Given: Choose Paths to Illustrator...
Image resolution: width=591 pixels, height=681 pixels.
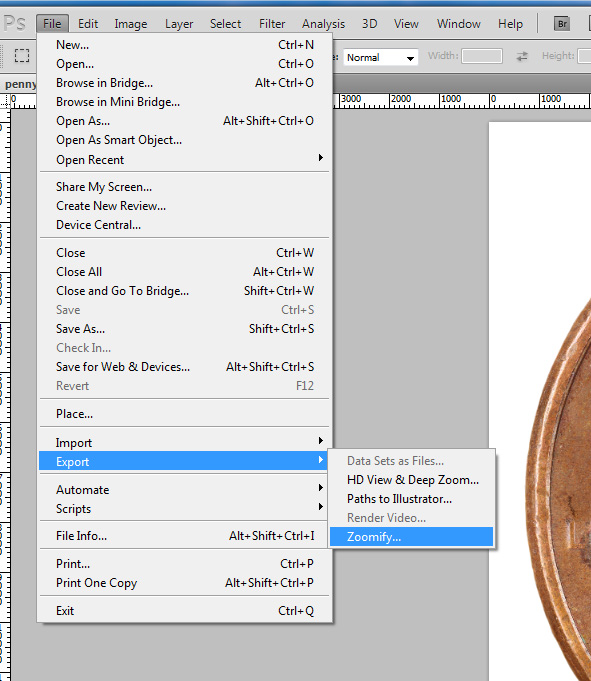Looking at the screenshot, I should (412, 499).
